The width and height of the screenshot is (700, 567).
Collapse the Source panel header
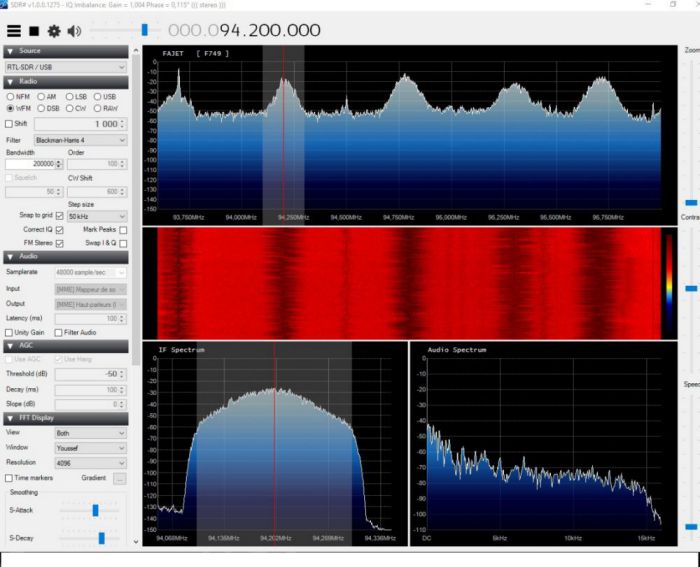(66, 51)
